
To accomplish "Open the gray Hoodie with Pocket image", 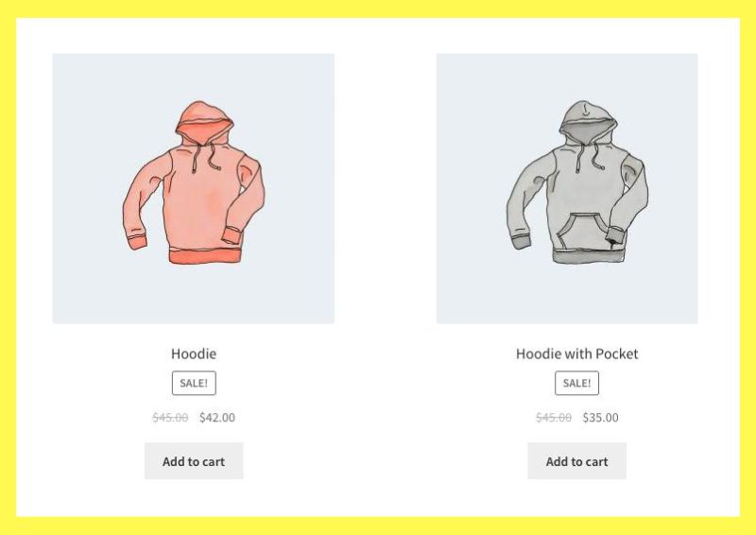I will point(567,188).
